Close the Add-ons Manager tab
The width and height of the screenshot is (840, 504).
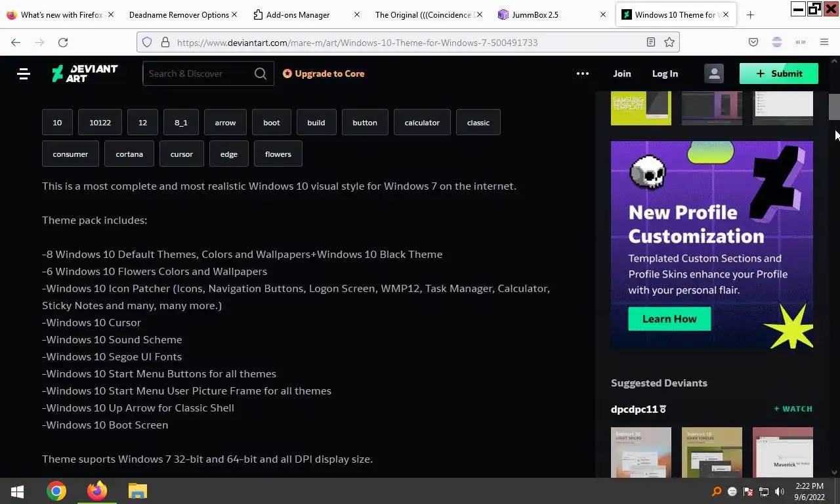coord(356,14)
